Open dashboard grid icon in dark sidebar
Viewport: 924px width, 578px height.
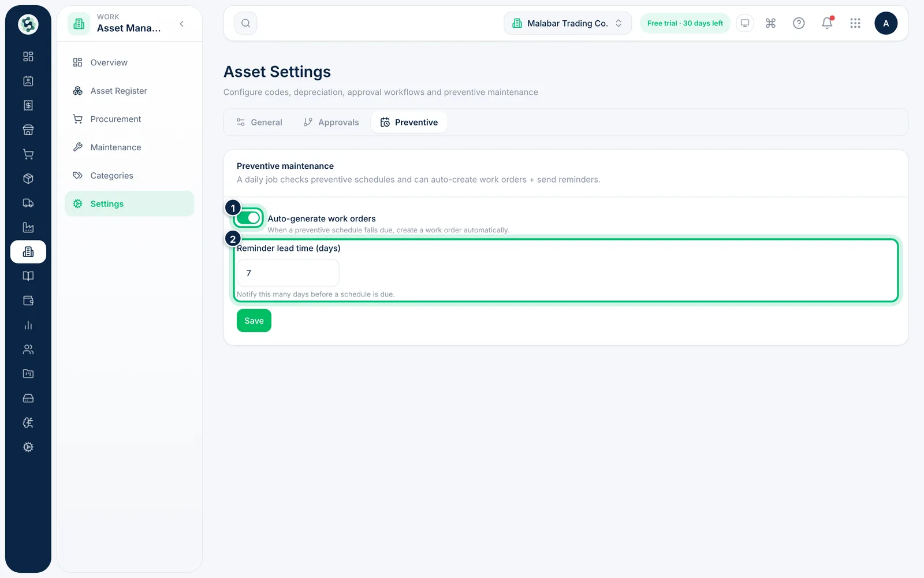pyautogui.click(x=28, y=57)
